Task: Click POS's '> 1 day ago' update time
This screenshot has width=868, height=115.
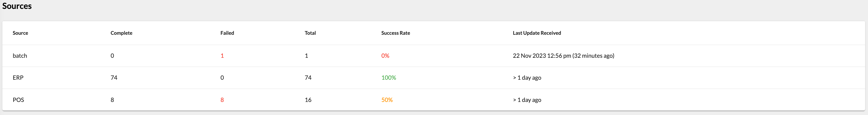Action: (x=527, y=100)
